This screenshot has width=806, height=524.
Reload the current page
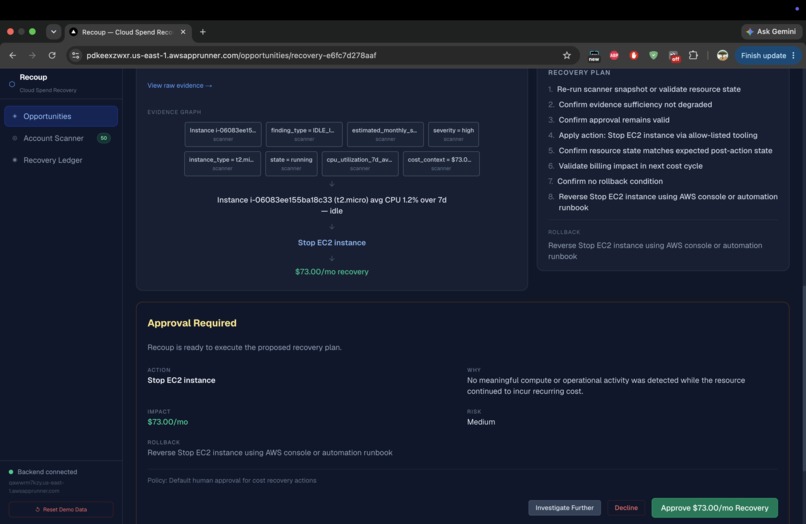(52, 55)
